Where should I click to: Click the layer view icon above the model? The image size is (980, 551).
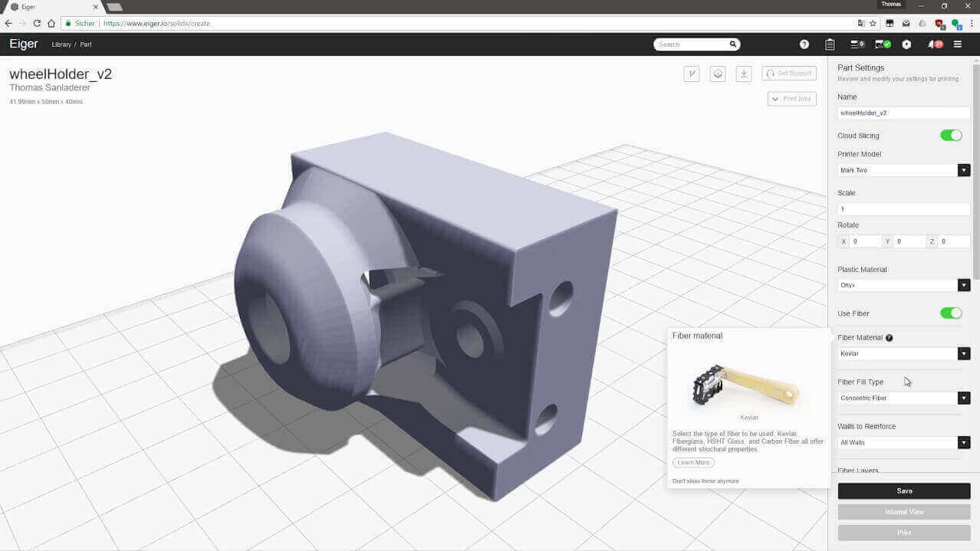718,73
